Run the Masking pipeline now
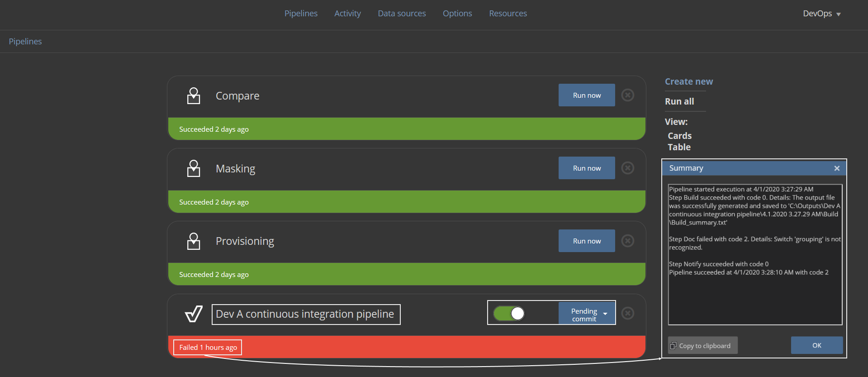 pos(587,168)
